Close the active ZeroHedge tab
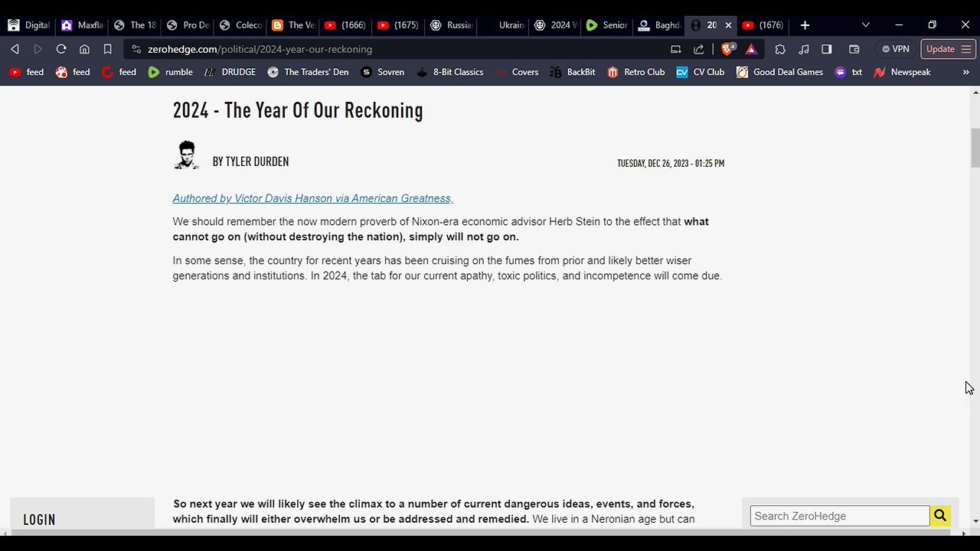 point(728,25)
